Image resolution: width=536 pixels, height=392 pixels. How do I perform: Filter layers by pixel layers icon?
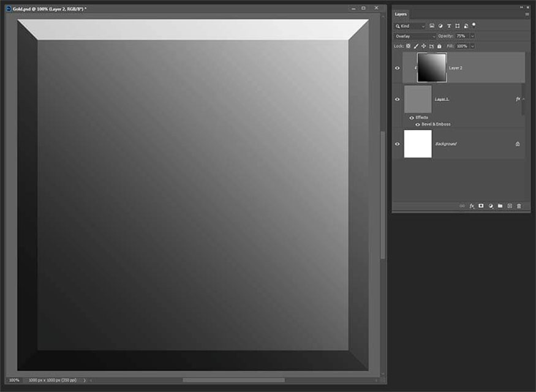(x=432, y=26)
